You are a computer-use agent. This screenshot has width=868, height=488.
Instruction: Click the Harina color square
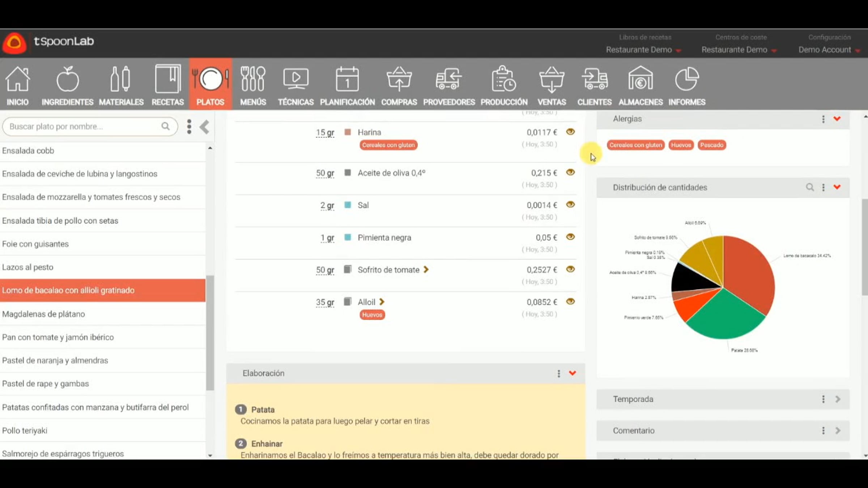tap(348, 132)
